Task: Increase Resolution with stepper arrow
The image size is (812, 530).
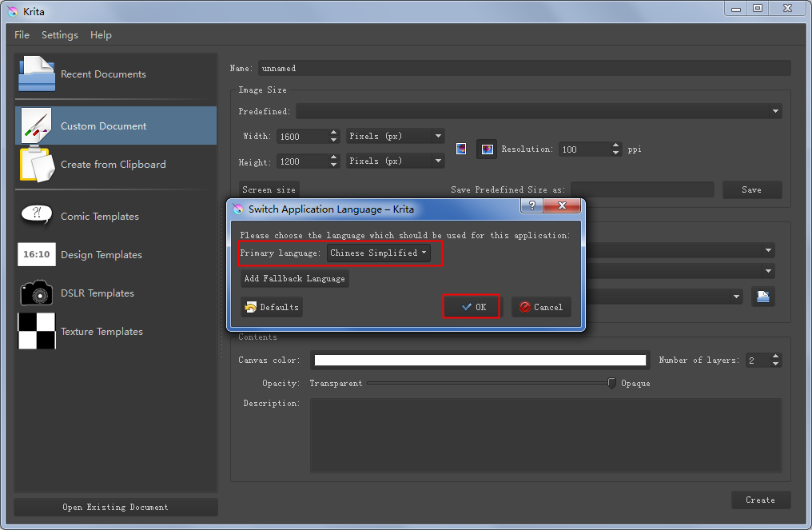Action: click(615, 145)
